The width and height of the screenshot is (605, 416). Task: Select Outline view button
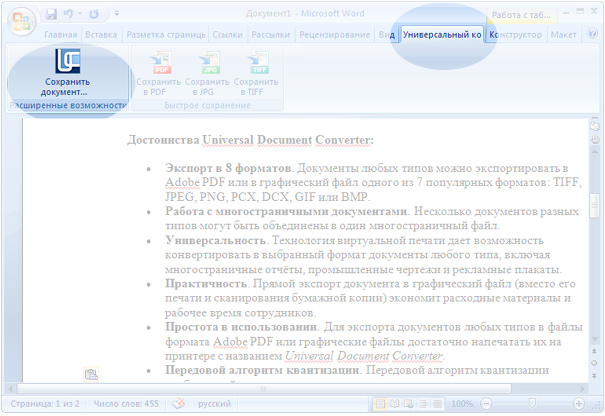(423, 404)
